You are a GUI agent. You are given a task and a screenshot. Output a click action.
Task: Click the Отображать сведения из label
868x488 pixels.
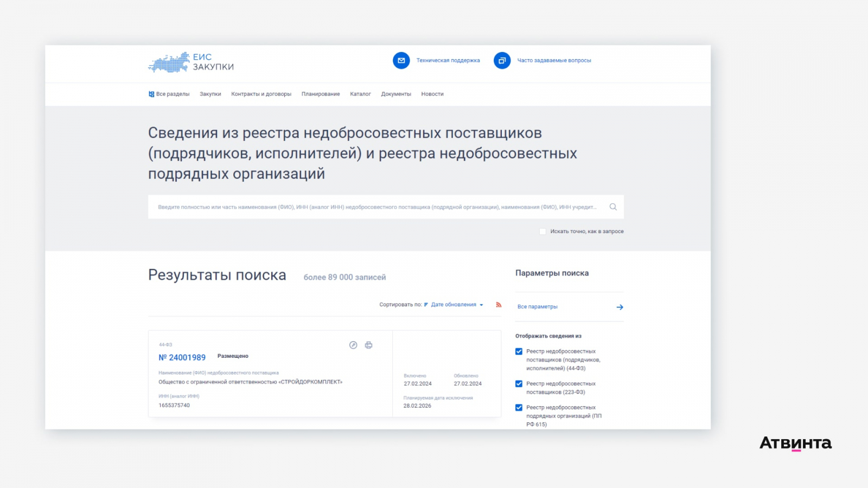pos(548,336)
